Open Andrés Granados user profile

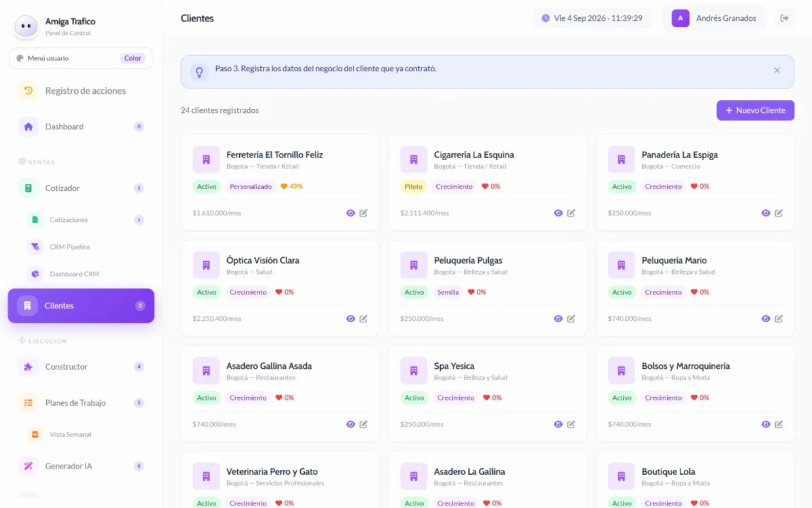tap(714, 18)
